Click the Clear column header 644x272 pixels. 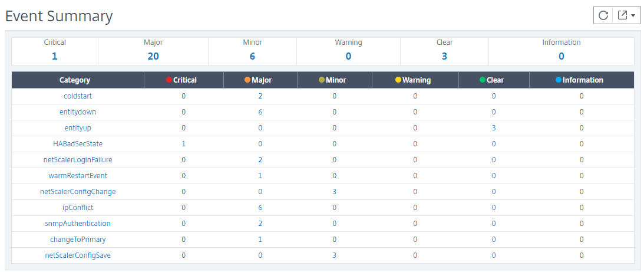495,80
